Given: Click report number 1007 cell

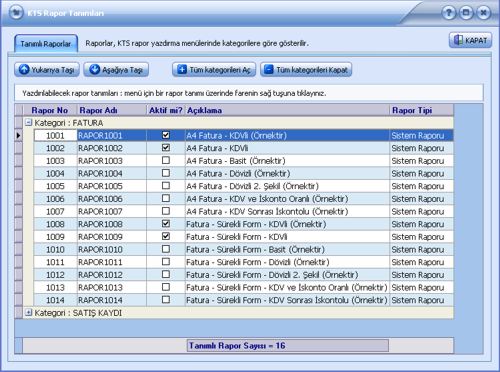Looking at the screenshot, I should (x=55, y=211).
